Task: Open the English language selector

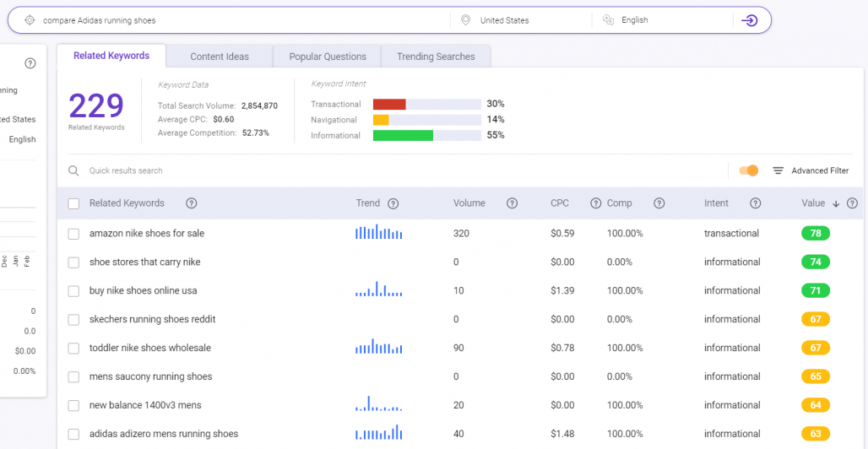Action: [663, 20]
